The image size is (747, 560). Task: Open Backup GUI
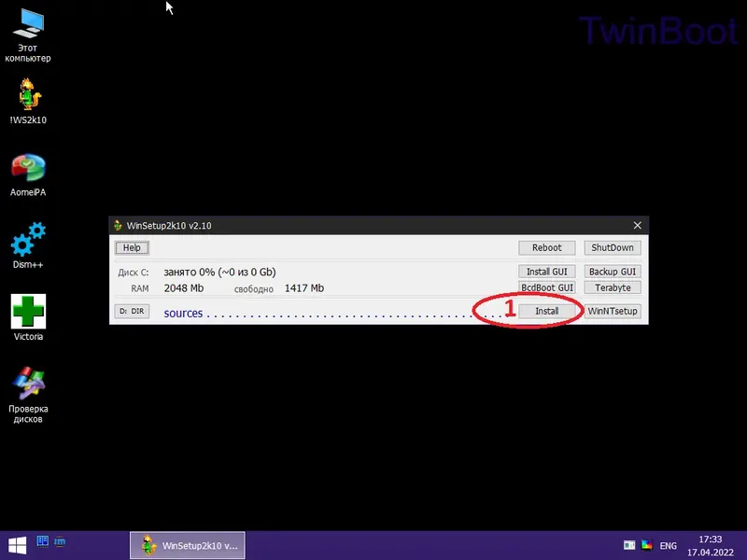pos(613,272)
